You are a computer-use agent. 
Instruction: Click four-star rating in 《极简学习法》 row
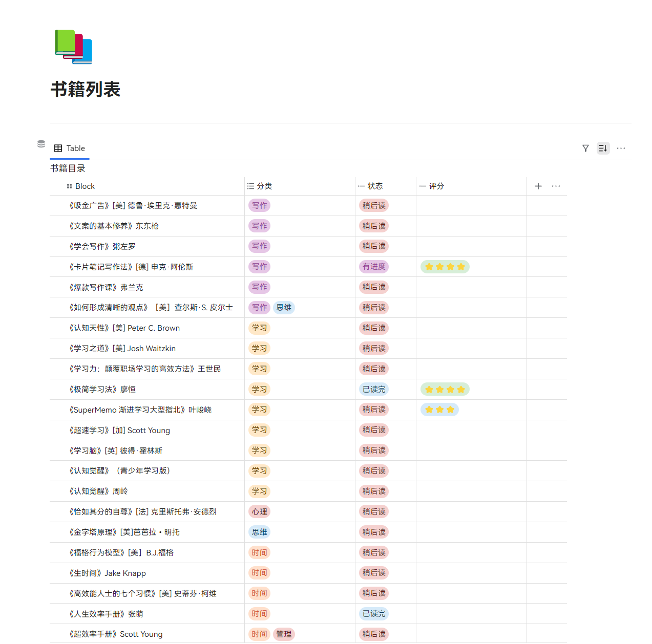click(445, 390)
